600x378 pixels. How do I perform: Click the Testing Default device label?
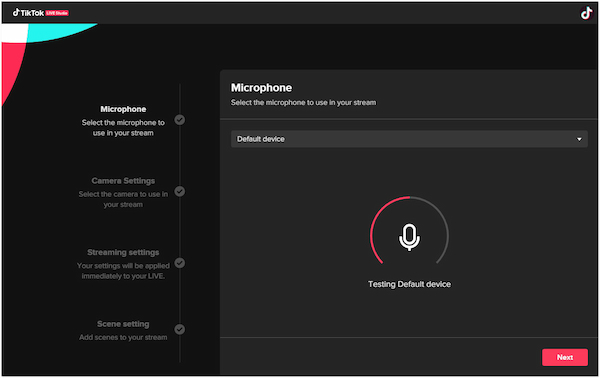pyautogui.click(x=409, y=284)
